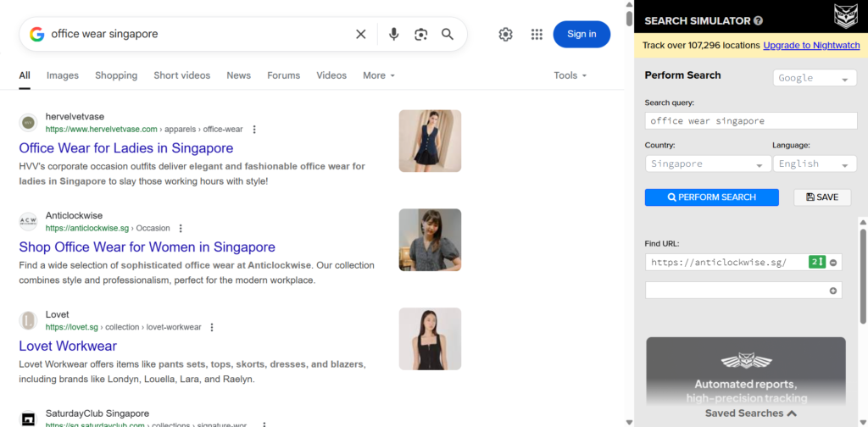Open options menu for hervelvetvase result
868x427 pixels.
pos(254,130)
